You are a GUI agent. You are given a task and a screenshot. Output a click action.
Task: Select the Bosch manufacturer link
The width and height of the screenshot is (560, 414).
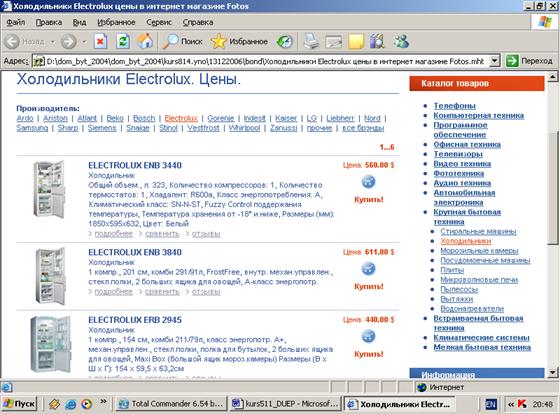click(144, 118)
